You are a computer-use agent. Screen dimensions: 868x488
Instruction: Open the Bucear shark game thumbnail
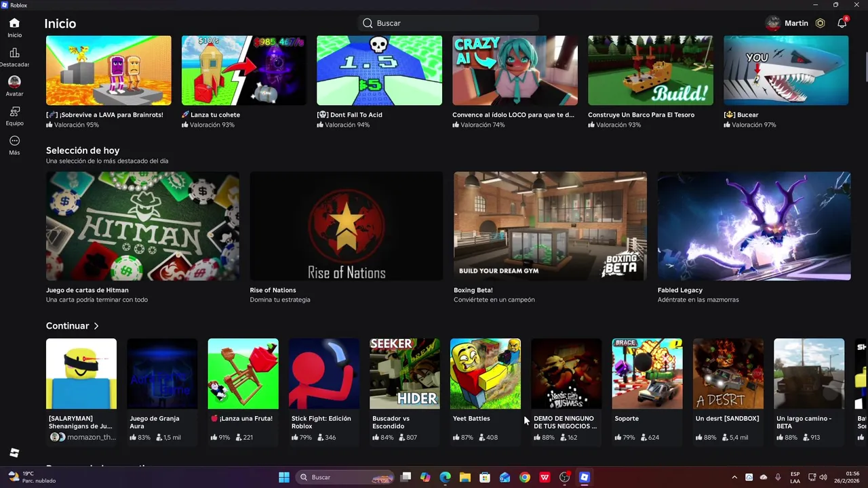click(x=786, y=70)
